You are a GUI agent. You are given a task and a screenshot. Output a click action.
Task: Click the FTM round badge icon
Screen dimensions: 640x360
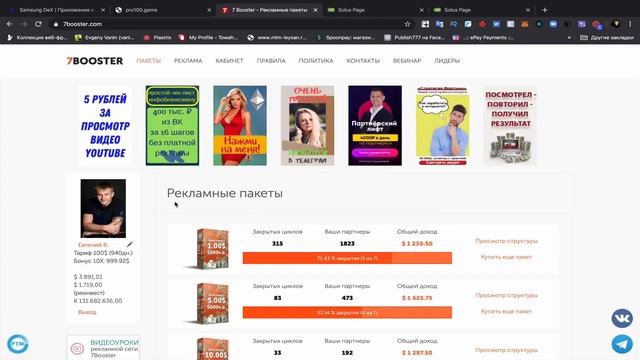(18, 344)
